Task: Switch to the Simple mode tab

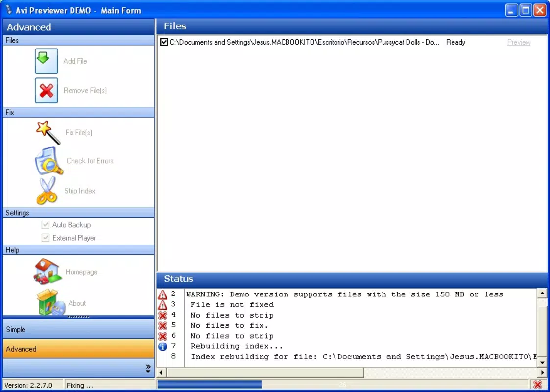Action: [78, 329]
